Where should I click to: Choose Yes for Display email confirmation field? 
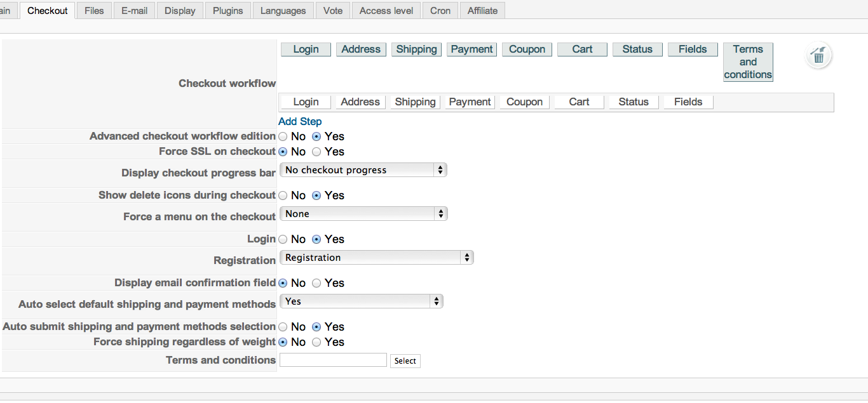[316, 283]
